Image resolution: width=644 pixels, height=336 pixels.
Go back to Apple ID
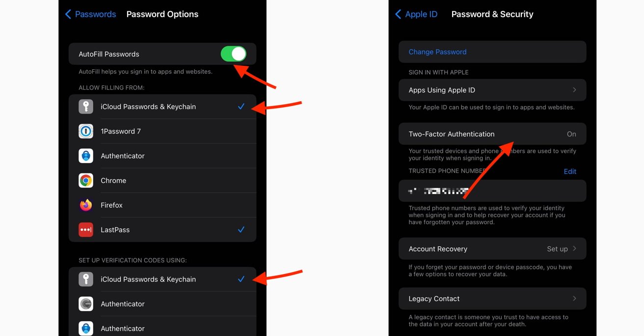pyautogui.click(x=416, y=14)
